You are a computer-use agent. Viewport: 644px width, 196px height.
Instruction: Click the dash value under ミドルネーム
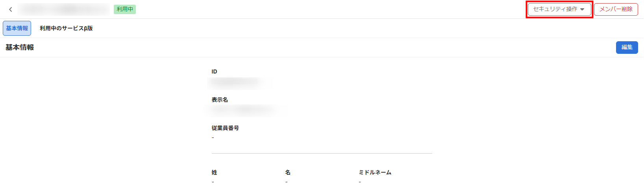[x=360, y=182]
